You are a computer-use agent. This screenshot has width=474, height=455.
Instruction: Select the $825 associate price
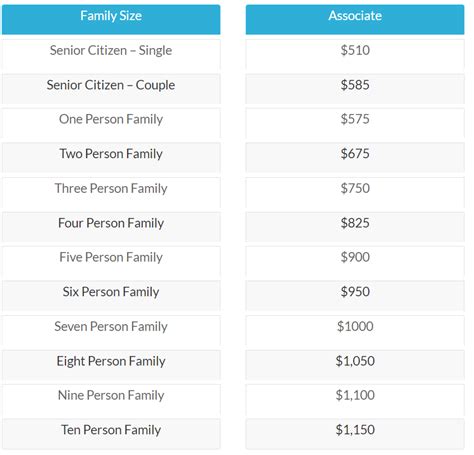[x=355, y=223]
